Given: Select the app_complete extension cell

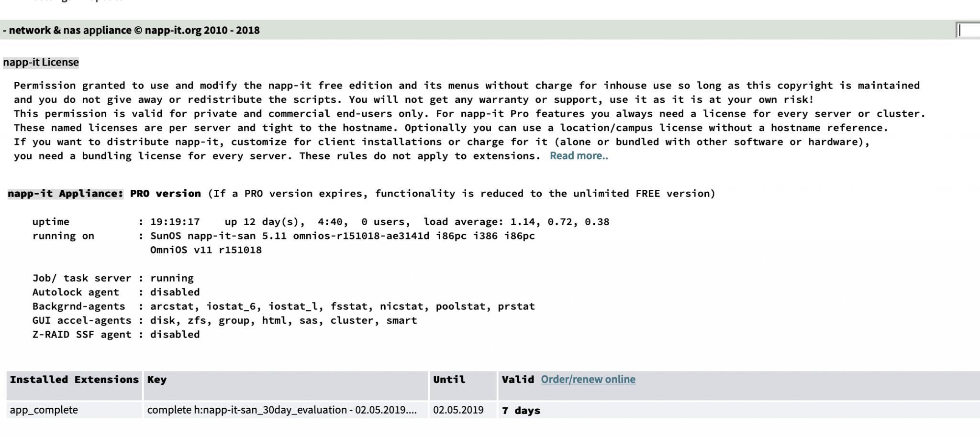Looking at the screenshot, I should (74, 410).
